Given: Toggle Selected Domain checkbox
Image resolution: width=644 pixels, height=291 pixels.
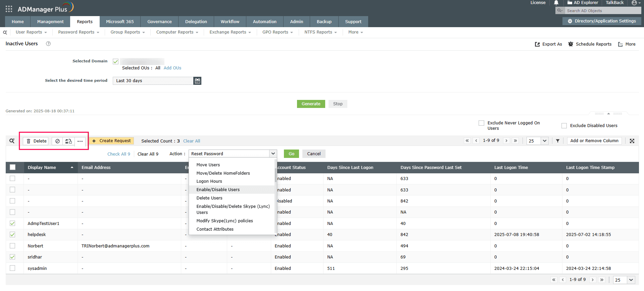Looking at the screenshot, I should click(115, 61).
